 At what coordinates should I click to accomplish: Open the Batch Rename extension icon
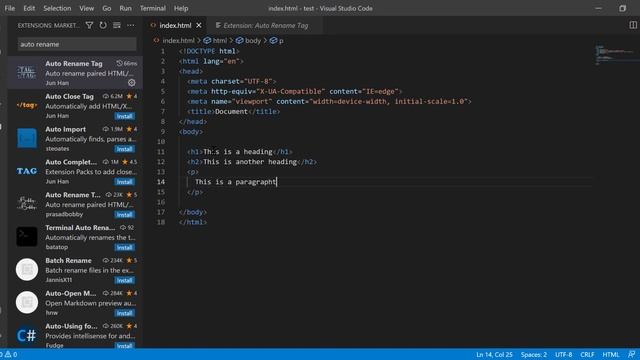click(x=27, y=269)
